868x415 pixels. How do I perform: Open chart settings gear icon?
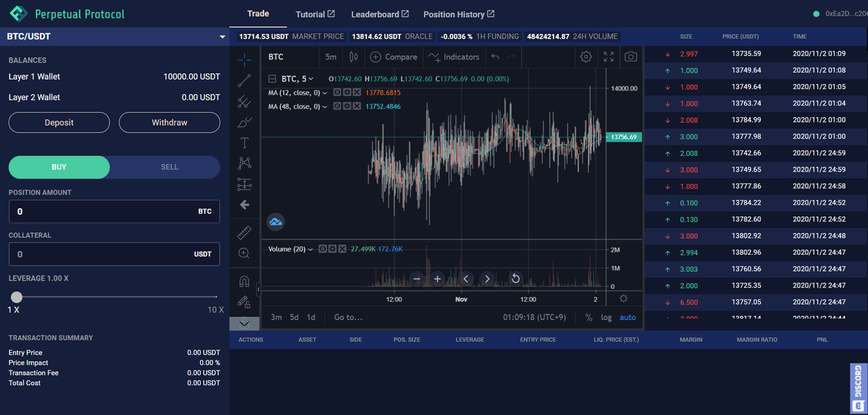(x=586, y=57)
